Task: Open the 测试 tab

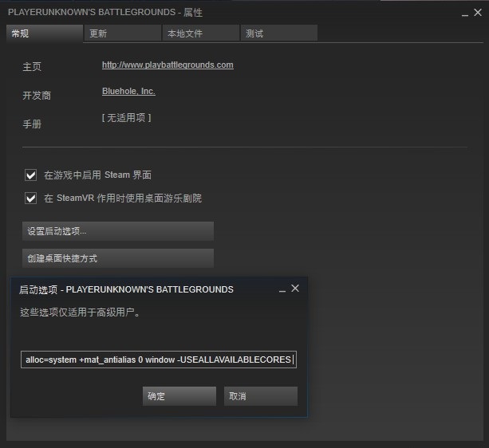Action: 279,33
